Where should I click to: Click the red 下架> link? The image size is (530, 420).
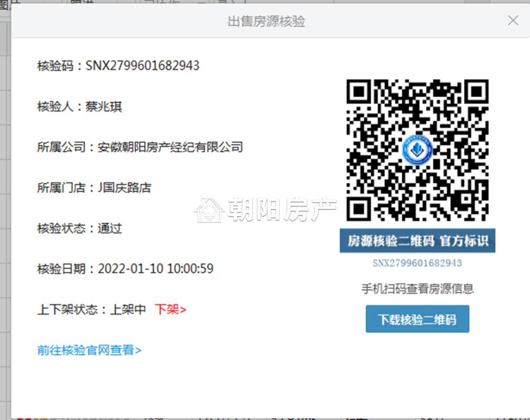pos(170,309)
